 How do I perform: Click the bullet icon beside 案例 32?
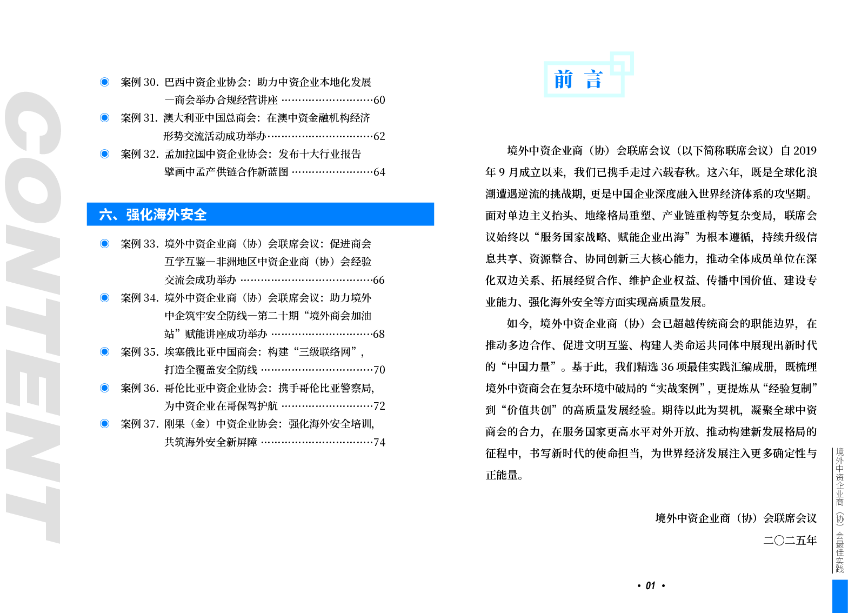(x=105, y=154)
